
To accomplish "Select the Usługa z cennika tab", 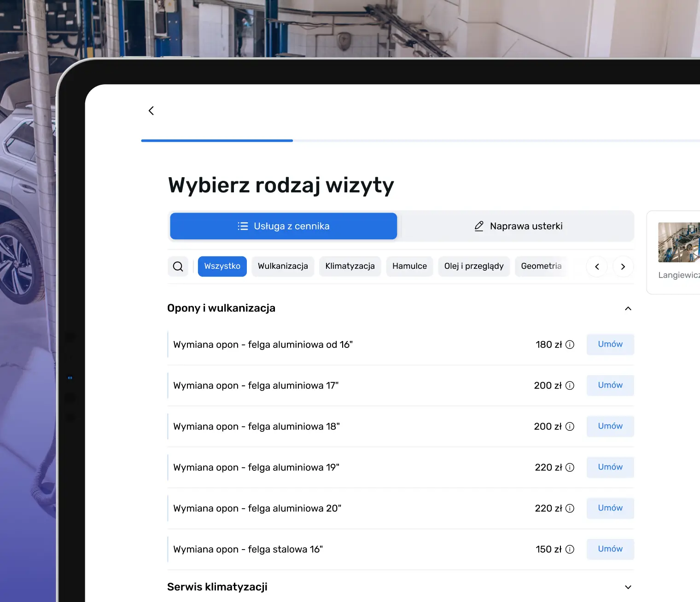I will 283,226.
